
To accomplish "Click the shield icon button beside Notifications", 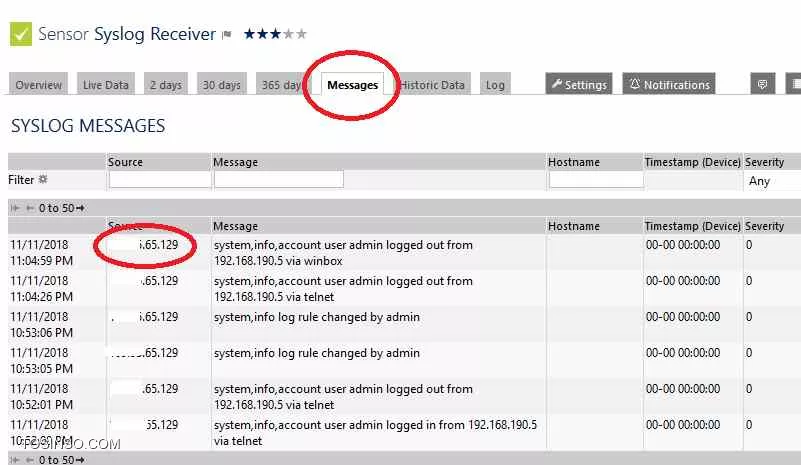I will coord(763,84).
